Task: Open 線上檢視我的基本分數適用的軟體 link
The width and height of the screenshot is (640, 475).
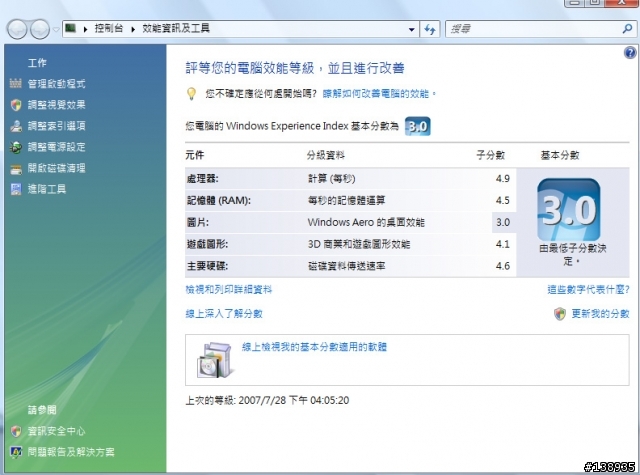Action: click(314, 347)
